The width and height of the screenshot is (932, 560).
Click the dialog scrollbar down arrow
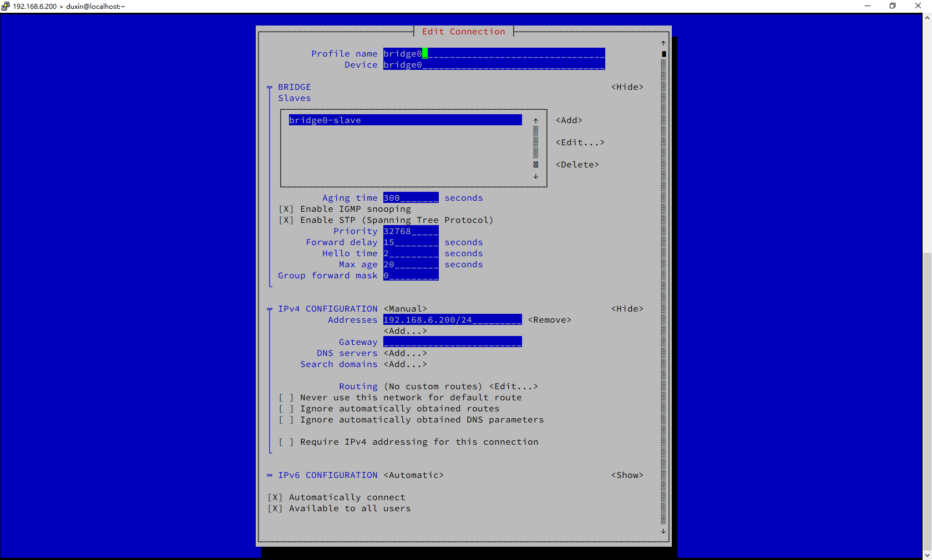[x=663, y=531]
